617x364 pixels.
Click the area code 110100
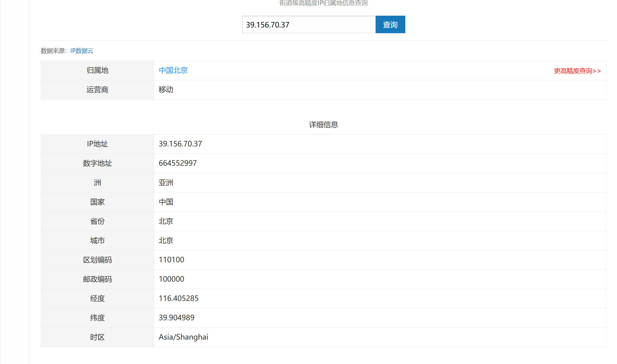point(171,260)
